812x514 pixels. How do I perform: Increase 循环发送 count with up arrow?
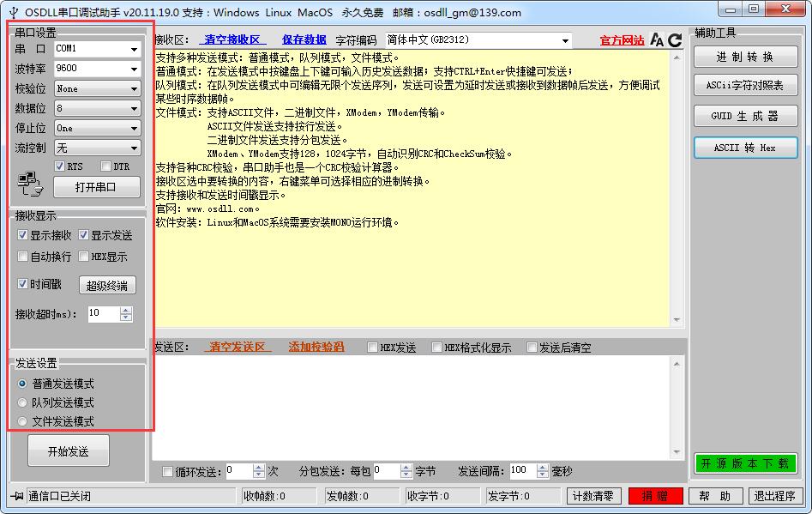[260, 468]
